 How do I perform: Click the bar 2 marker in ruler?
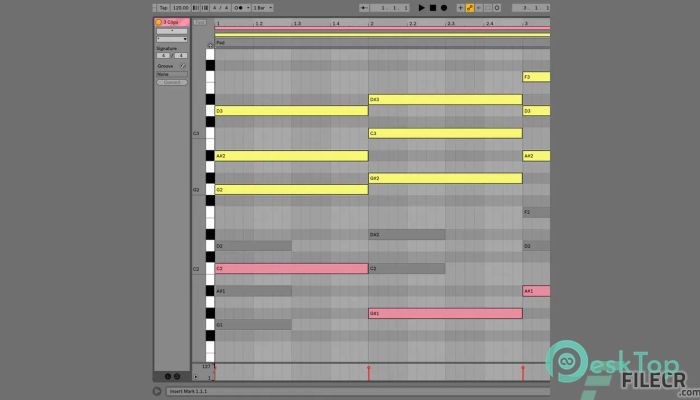(371, 23)
